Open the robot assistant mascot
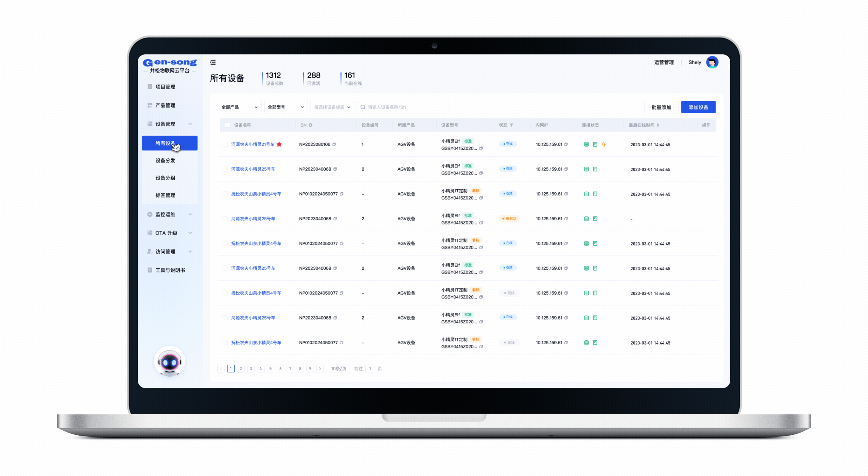The height and width of the screenshot is (476, 868). [169, 362]
